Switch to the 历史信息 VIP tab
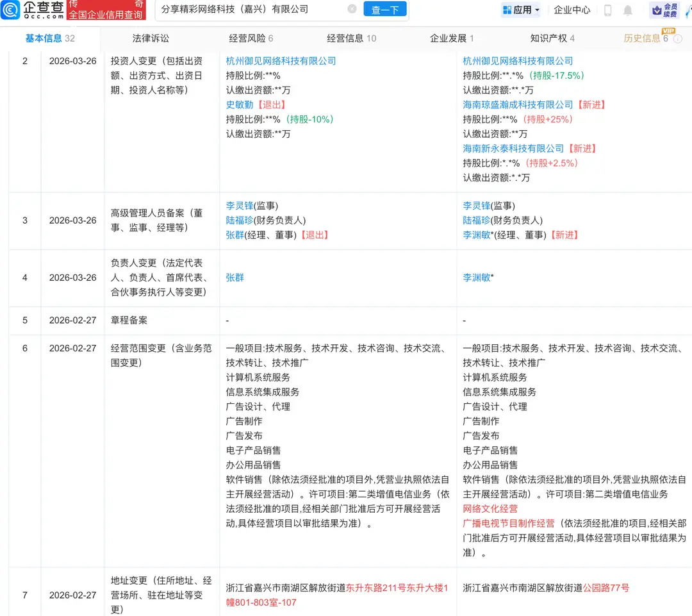This screenshot has height=616, width=692. [x=646, y=38]
